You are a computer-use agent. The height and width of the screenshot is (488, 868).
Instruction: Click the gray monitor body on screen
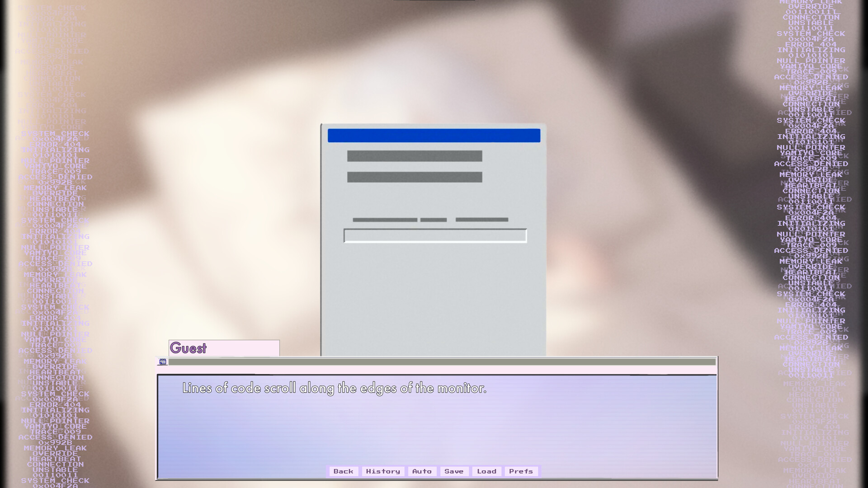click(x=434, y=294)
